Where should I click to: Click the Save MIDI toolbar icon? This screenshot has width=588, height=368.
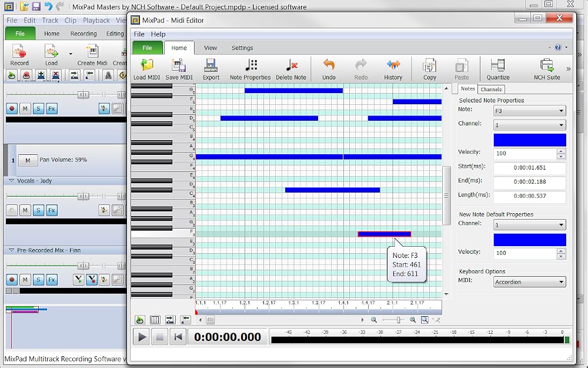[x=179, y=69]
